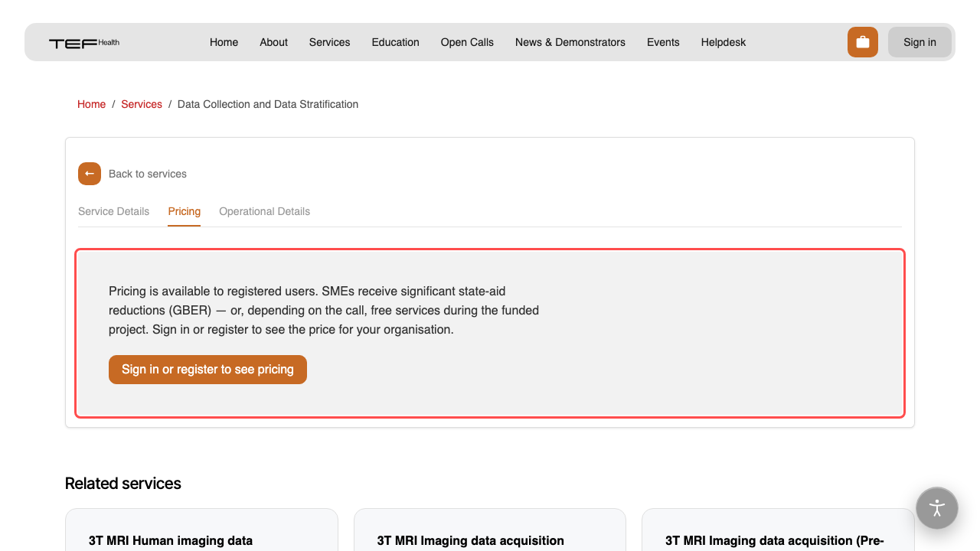Click the Data Collection and Data Stratification breadcrumb
The height and width of the screenshot is (551, 980).
(x=268, y=104)
